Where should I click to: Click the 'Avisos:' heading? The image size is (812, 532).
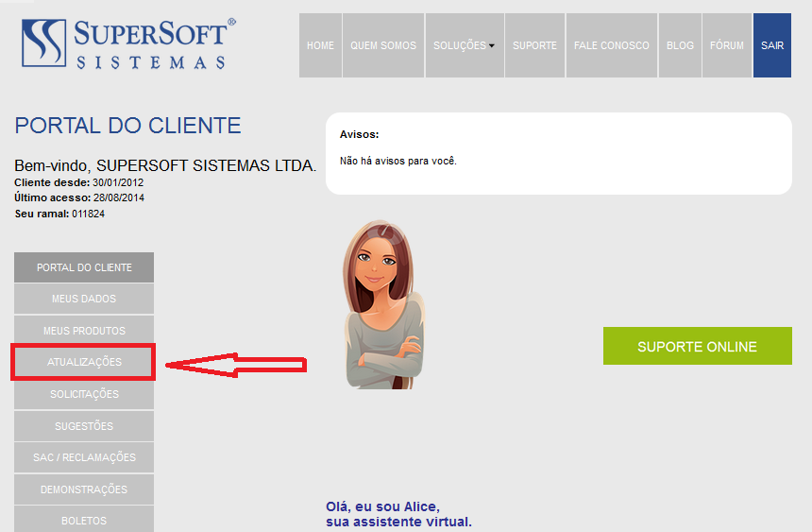point(359,134)
